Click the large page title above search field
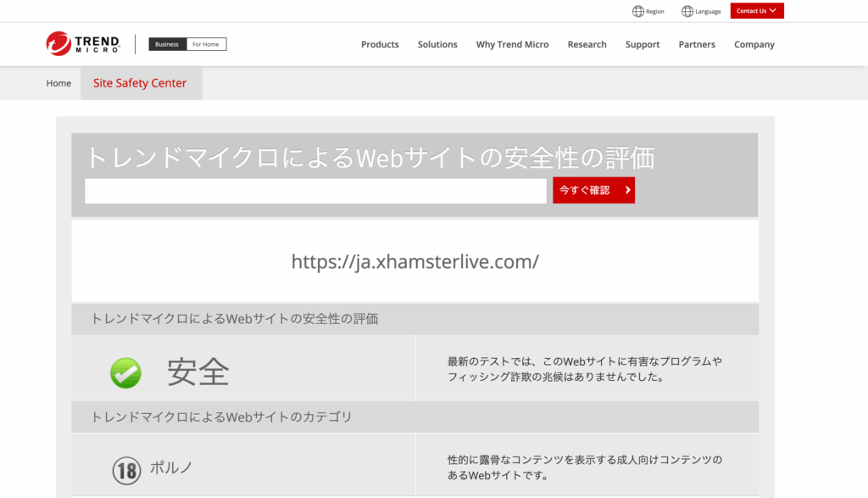Image resolution: width=868 pixels, height=498 pixels. point(370,157)
